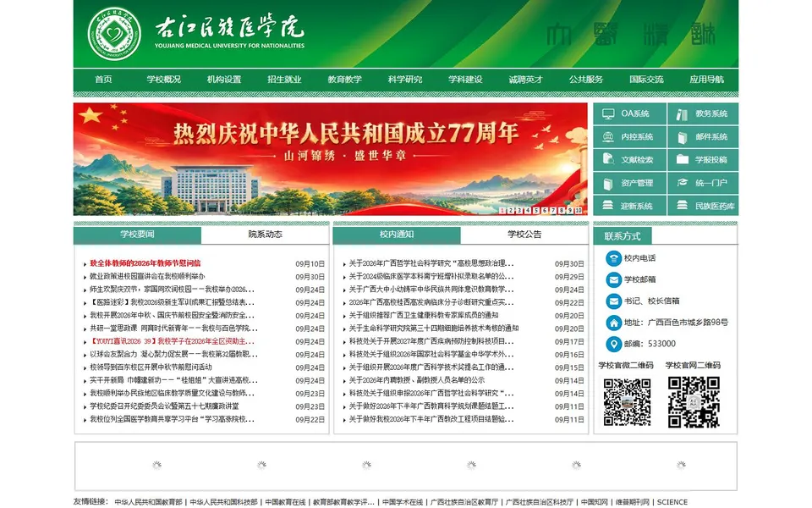Image resolution: width=812 pixels, height=508 pixels.
Task: Go to banner slide 5
Action: click(x=536, y=211)
